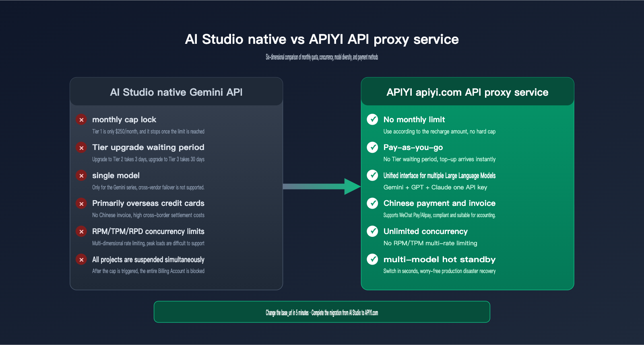Click the red X icon beside RPM/TPM/RPD concurrency limits

tap(81, 232)
